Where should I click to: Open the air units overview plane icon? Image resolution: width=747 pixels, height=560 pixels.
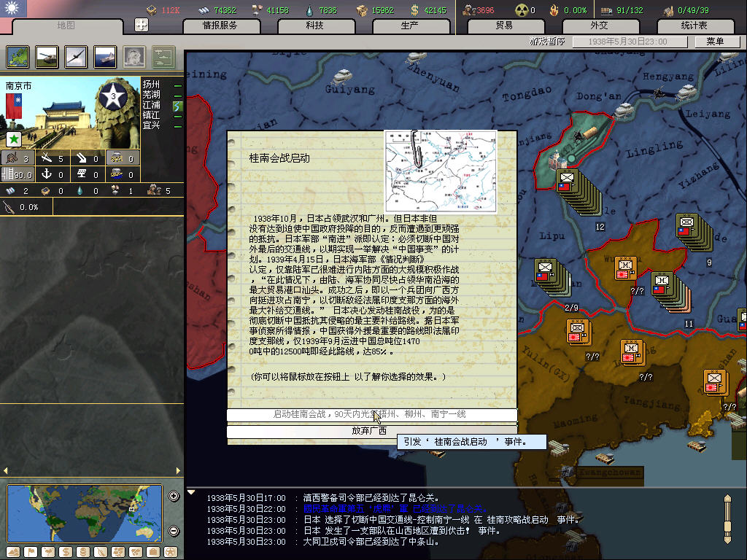76,57
